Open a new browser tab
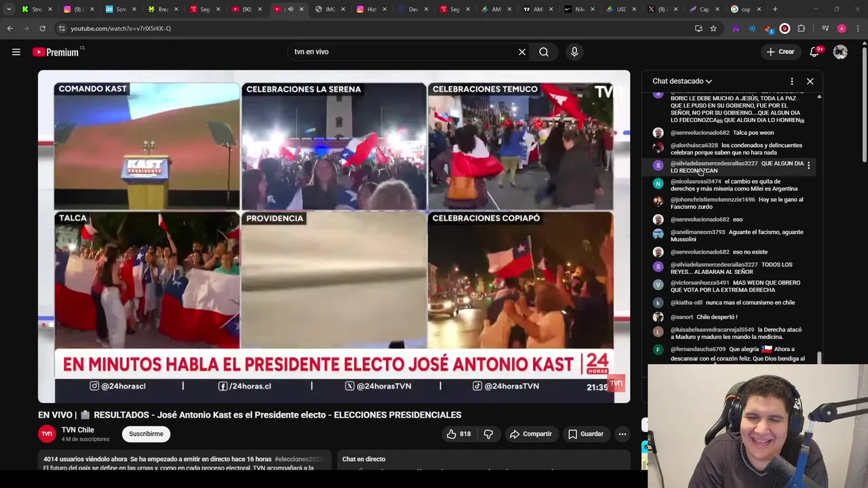 coord(775,9)
